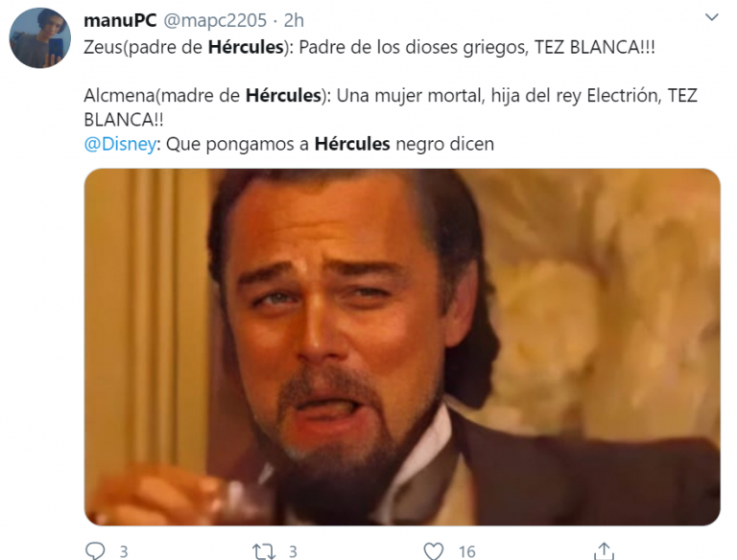This screenshot has height=560, width=737.
Task: Follow the @Disney mention link
Action: tap(120, 144)
